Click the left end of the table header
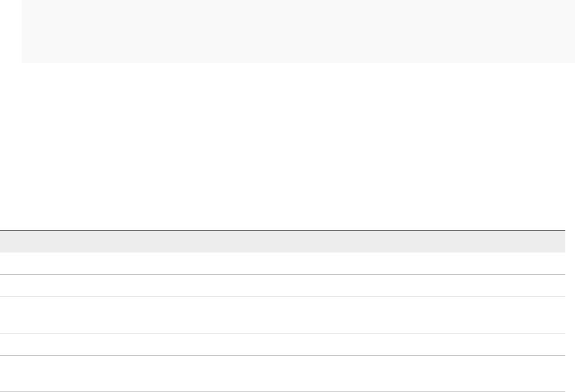 (x=7, y=242)
